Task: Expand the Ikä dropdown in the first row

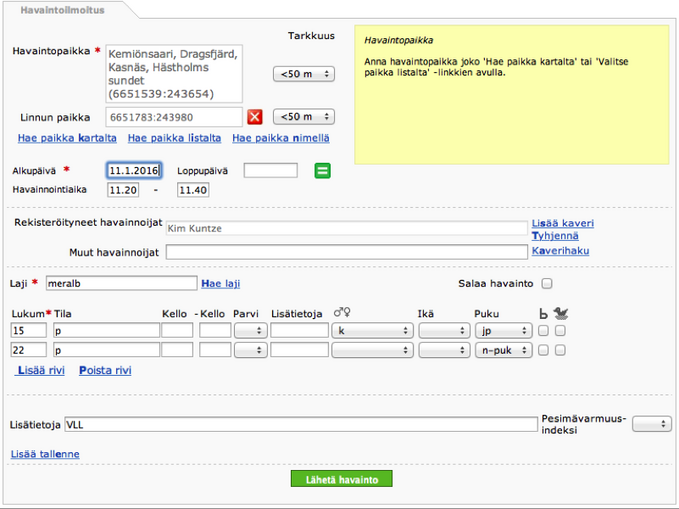Action: pos(443,331)
